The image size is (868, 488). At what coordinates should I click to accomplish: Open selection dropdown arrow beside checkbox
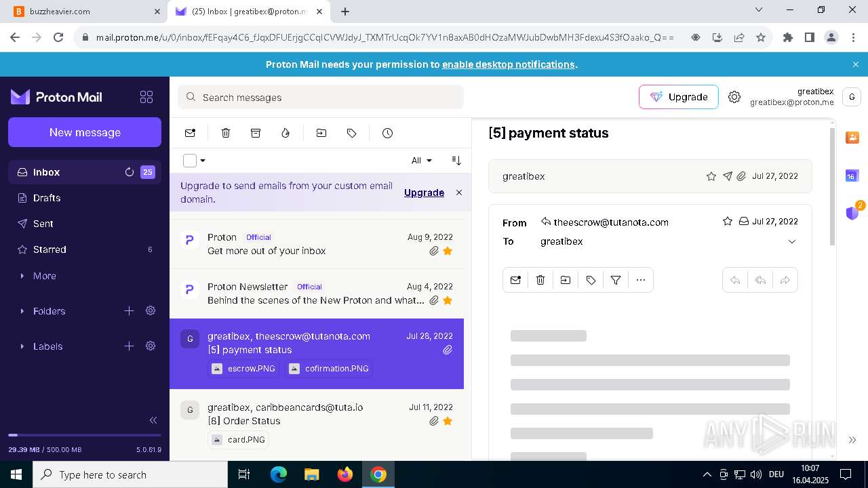point(203,161)
